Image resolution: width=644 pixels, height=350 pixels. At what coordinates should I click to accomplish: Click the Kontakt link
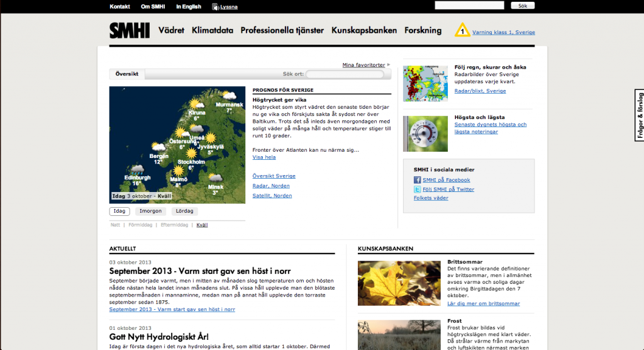click(x=119, y=6)
